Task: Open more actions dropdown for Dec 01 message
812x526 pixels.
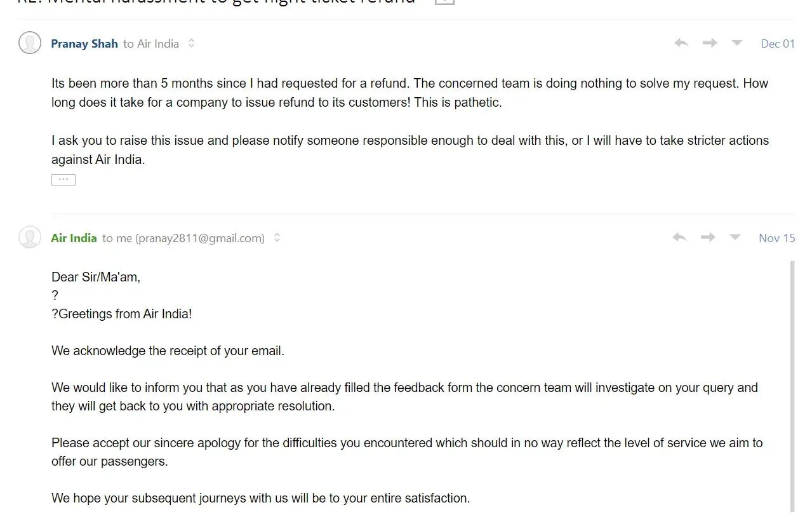Action: coord(737,43)
